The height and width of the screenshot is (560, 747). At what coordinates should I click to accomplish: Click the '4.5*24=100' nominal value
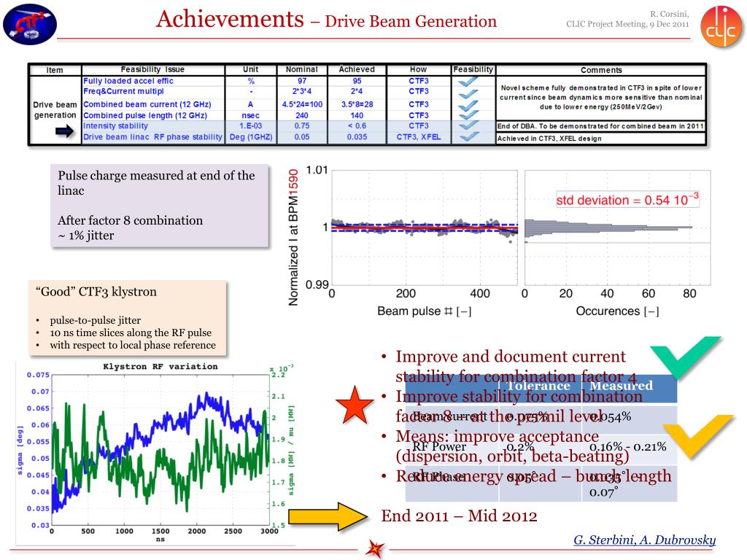(302, 104)
